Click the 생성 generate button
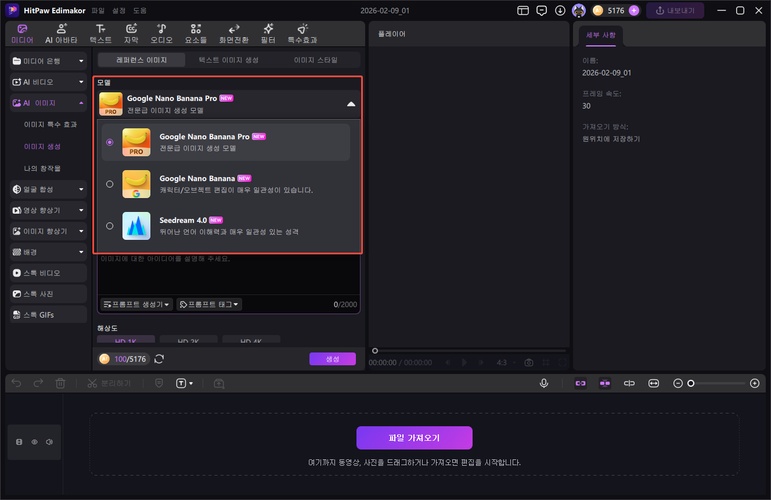The image size is (771, 500). click(x=332, y=359)
